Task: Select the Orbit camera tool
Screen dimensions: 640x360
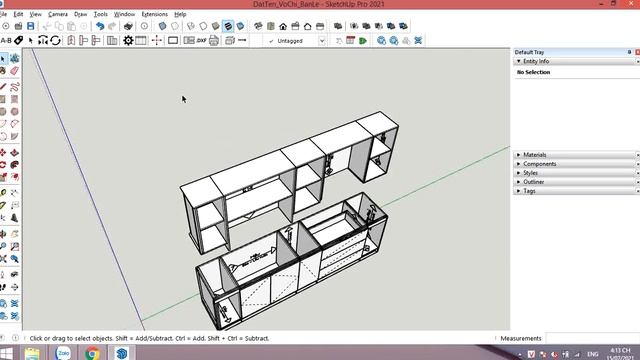Action: (x=3, y=234)
